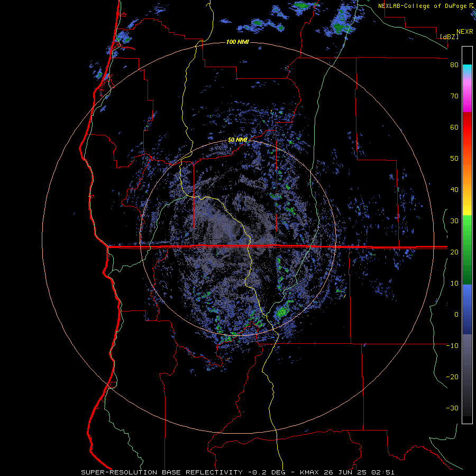Click the 20 value on the dBZ scale
The height and width of the screenshot is (476, 476).
point(454,252)
